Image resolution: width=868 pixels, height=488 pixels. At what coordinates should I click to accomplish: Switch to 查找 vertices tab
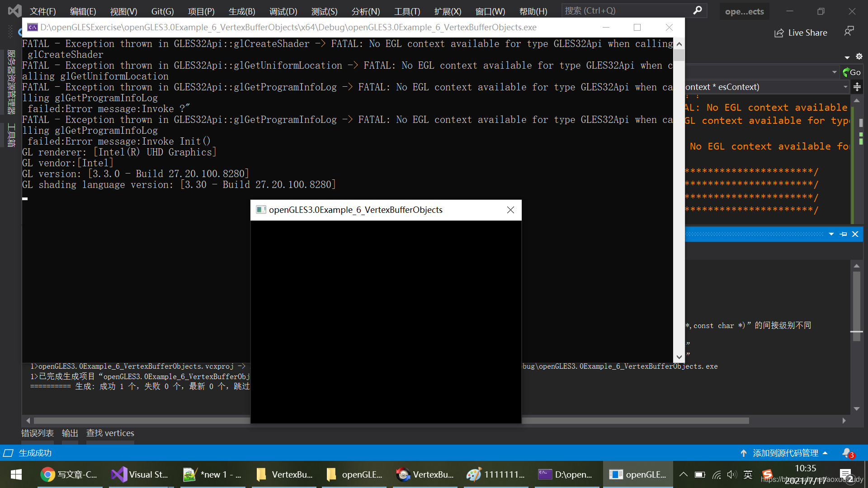click(x=110, y=433)
